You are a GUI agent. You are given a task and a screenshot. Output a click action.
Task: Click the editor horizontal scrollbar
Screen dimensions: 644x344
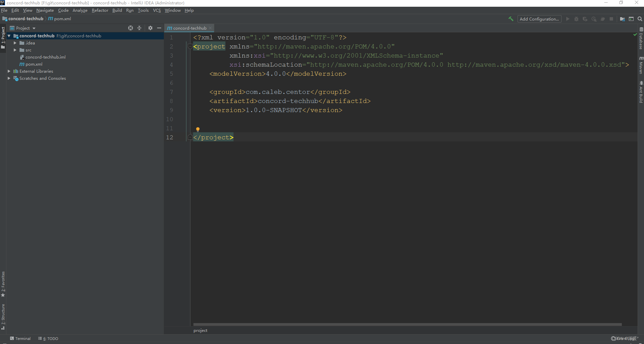[407, 324]
